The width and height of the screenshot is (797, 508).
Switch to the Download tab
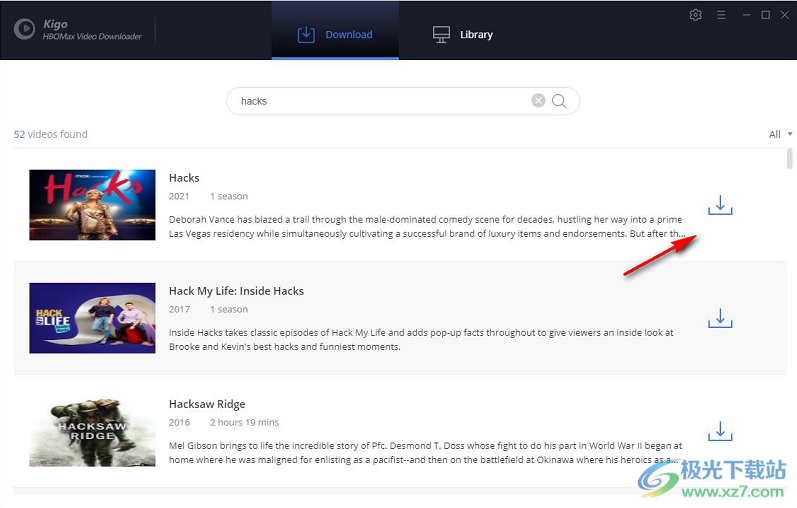pyautogui.click(x=335, y=31)
